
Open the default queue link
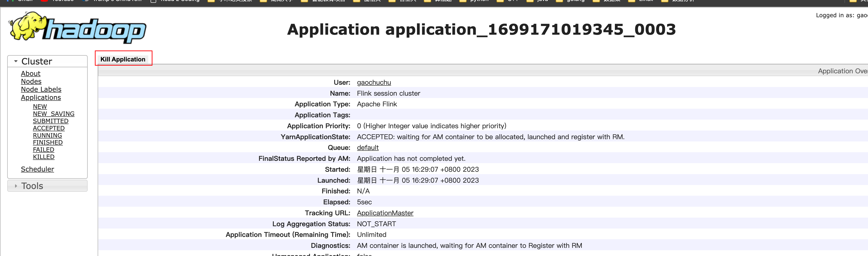point(368,148)
